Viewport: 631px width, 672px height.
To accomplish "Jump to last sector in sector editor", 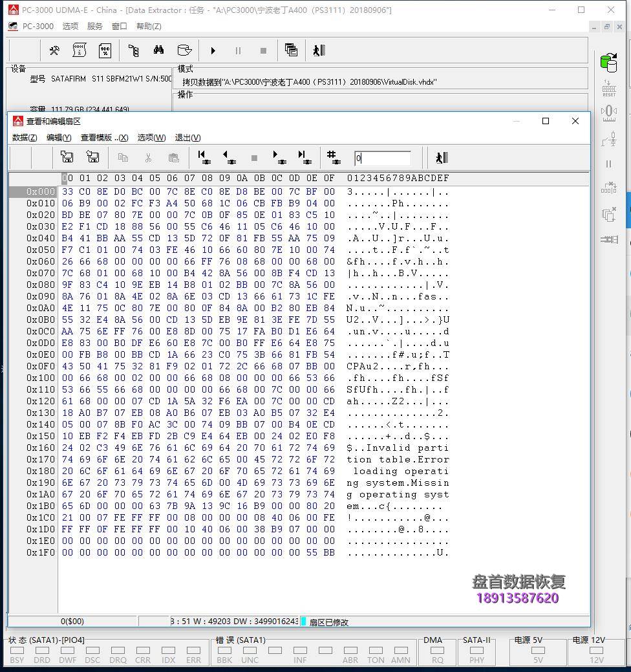I will coord(305,157).
